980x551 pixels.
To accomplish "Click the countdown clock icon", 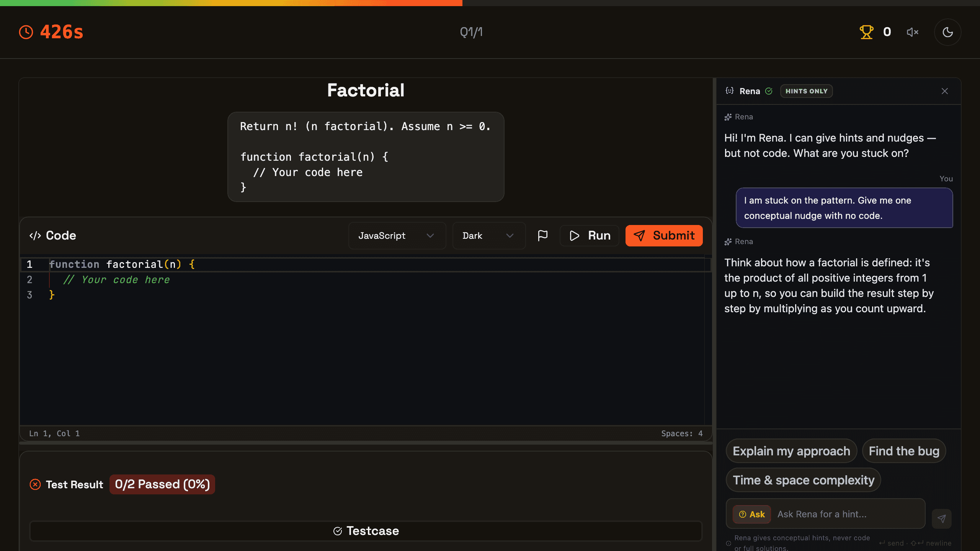I will point(26,32).
